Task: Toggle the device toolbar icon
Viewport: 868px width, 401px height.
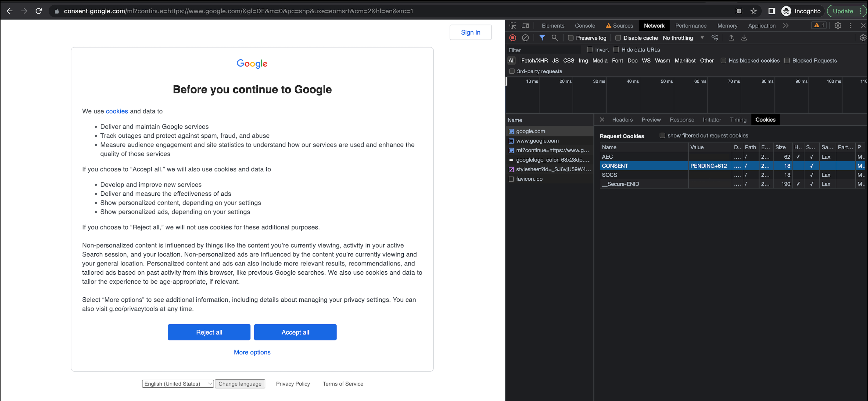Action: click(x=525, y=25)
